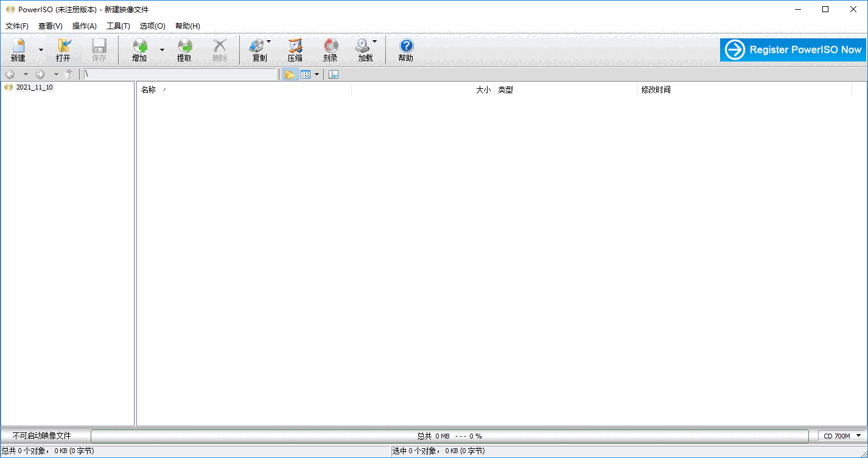Open the 新建 dropdown arrow

click(40, 49)
